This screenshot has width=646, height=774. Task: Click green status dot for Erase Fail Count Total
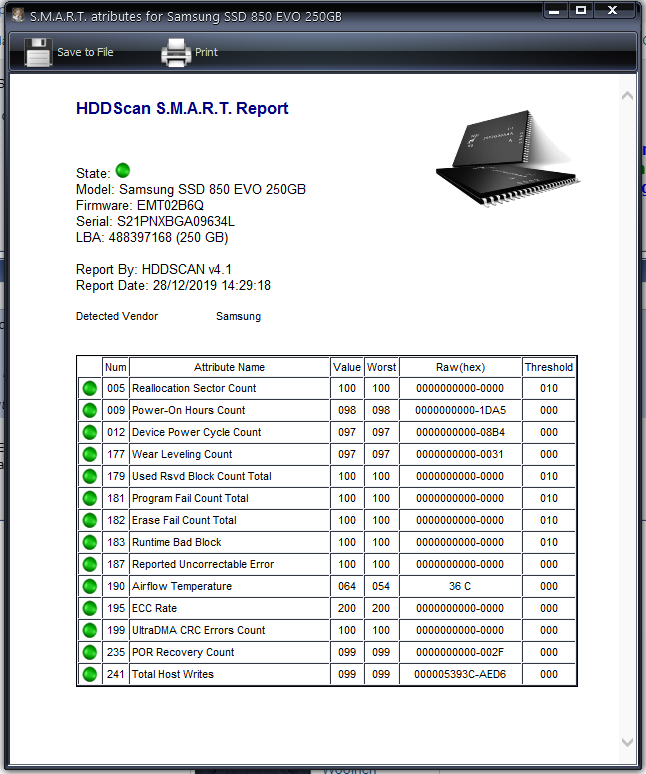[90, 520]
